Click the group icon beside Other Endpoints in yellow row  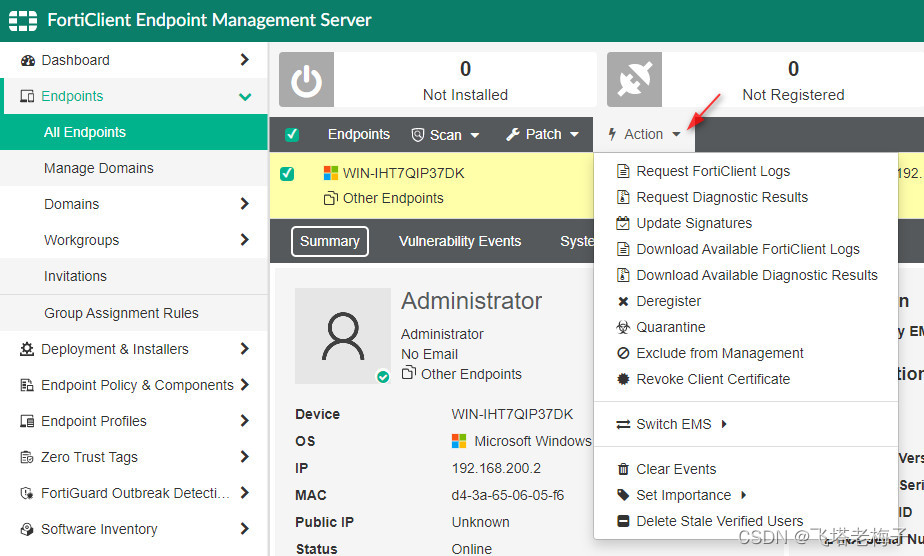[x=331, y=198]
